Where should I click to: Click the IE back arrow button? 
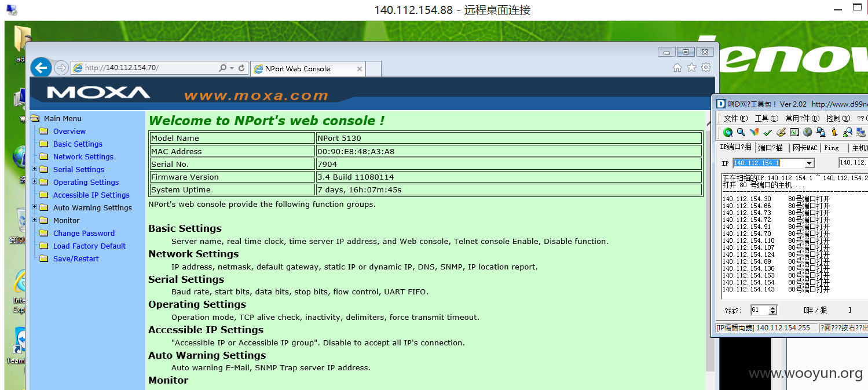pyautogui.click(x=41, y=68)
